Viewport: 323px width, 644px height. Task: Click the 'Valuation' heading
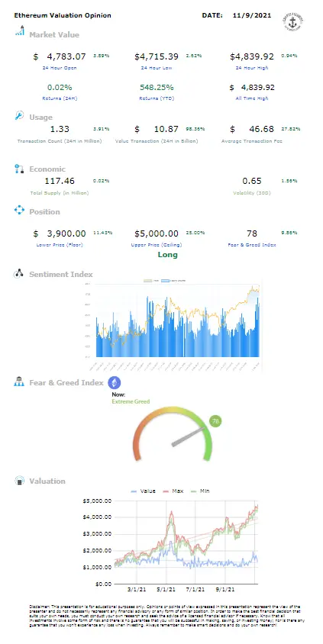pos(47,481)
